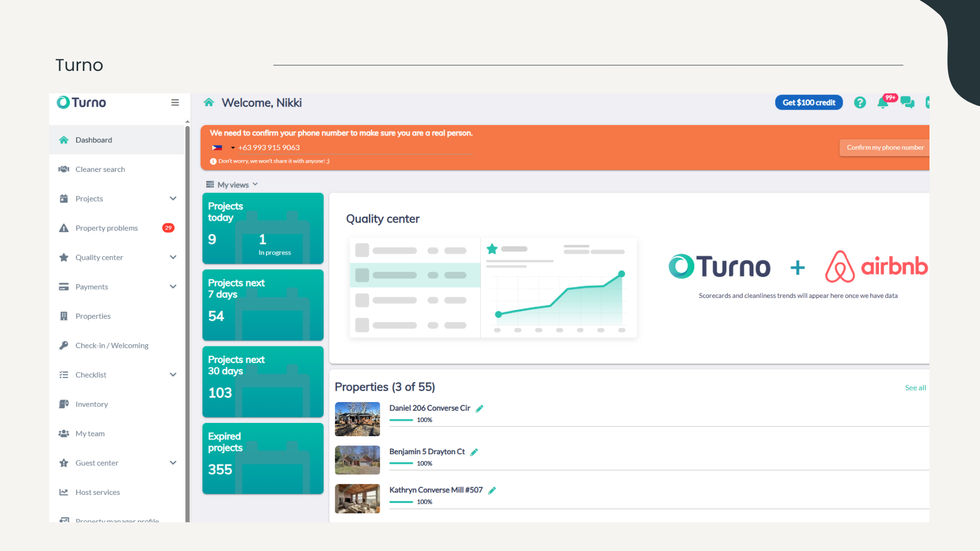980x551 pixels.
Task: Click the Property problems warning triangle icon
Action: point(64,228)
